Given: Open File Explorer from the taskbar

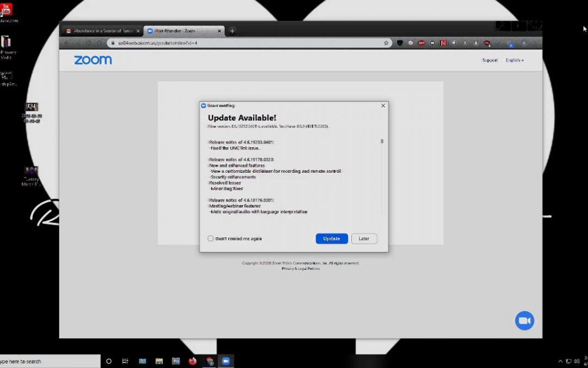Looking at the screenshot, I should click(159, 361).
